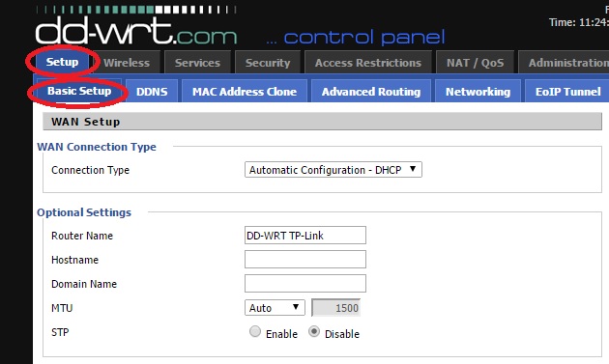Click the Time display in header
The width and height of the screenshot is (609, 364).
tap(579, 22)
